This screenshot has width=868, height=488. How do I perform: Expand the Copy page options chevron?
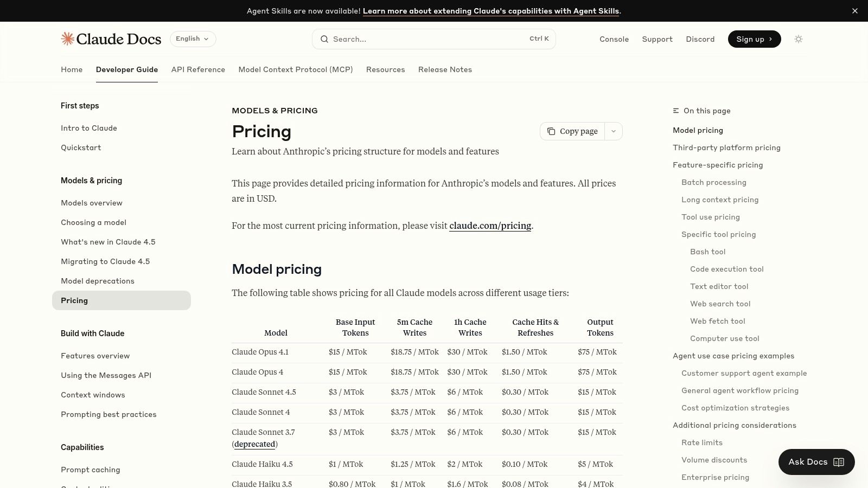[x=613, y=131]
